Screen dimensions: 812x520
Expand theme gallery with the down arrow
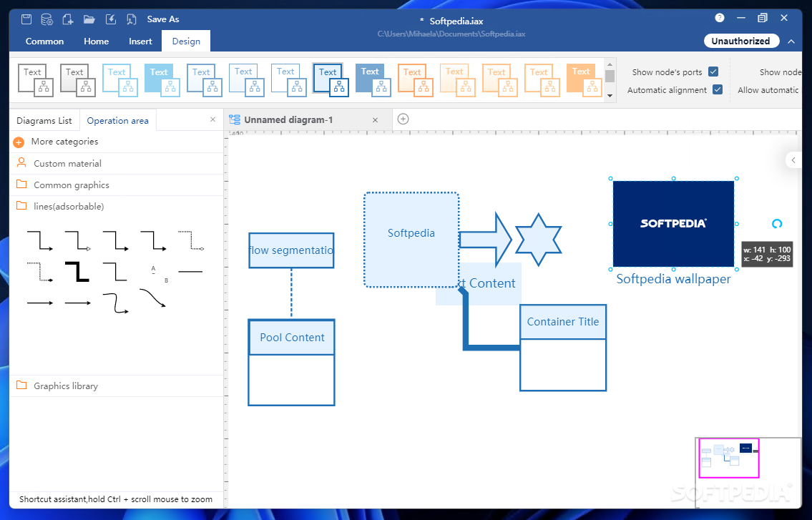[610, 95]
